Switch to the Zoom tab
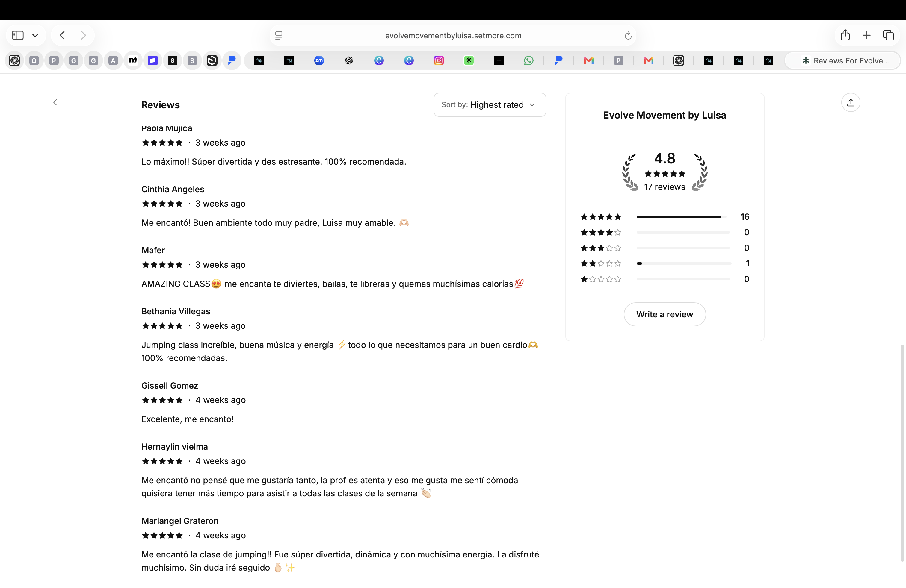 319,60
